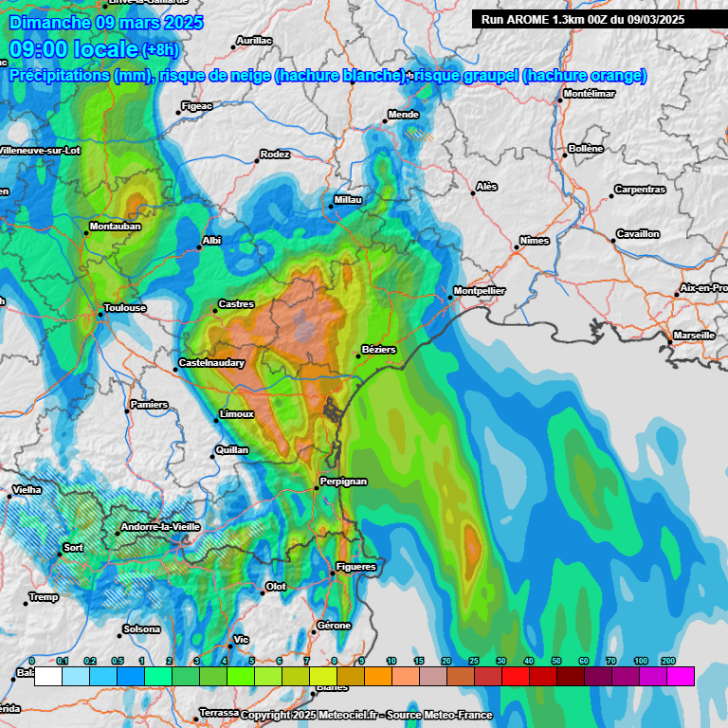The image size is (728, 728).
Task: Click the Andorre-la-Vieille marker dot
Action: [x=118, y=534]
